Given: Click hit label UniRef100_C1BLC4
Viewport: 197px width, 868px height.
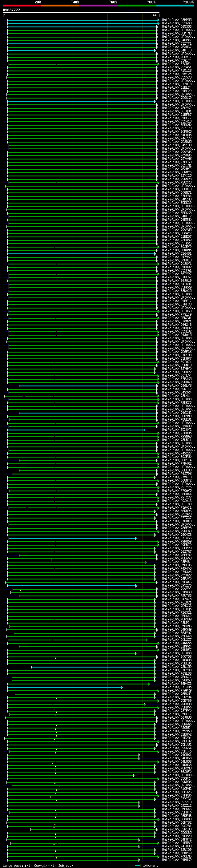Looking at the screenshot, I should pos(177,87).
